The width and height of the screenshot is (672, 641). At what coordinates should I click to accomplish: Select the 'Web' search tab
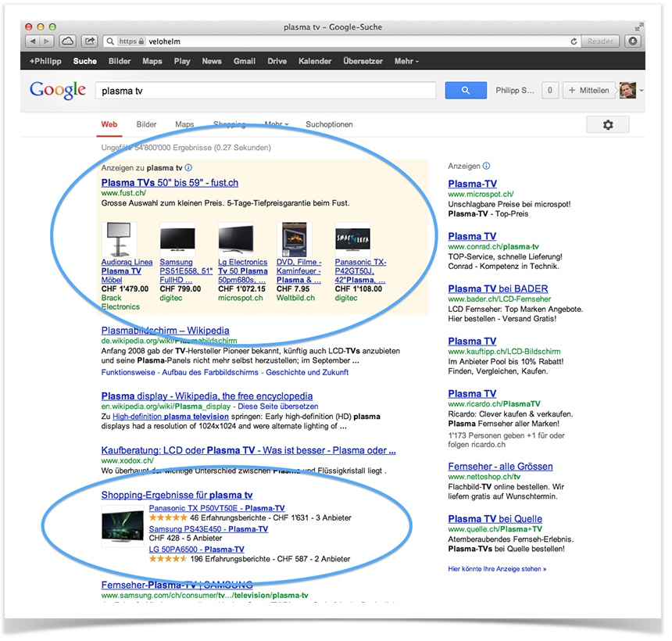click(109, 124)
